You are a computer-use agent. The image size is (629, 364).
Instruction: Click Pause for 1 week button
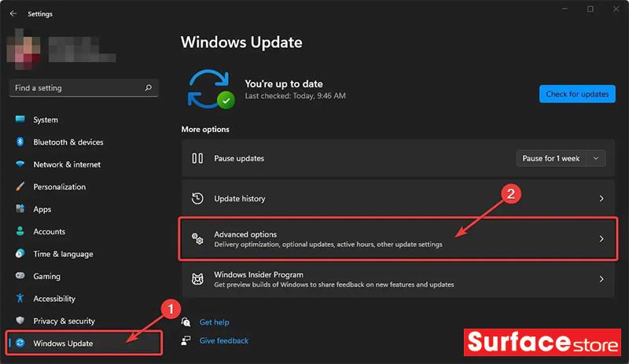[x=551, y=158]
